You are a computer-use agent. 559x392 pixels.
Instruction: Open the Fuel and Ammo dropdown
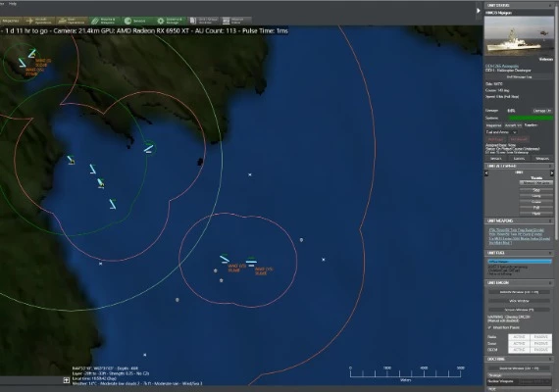[501, 132]
